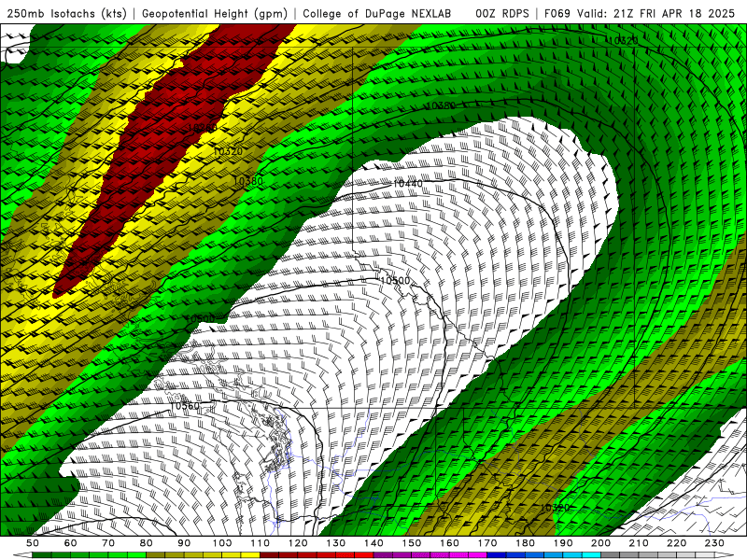Click the 230 kt label on the color scale
Image resolution: width=747 pixels, height=560 pixels.
pos(714,543)
